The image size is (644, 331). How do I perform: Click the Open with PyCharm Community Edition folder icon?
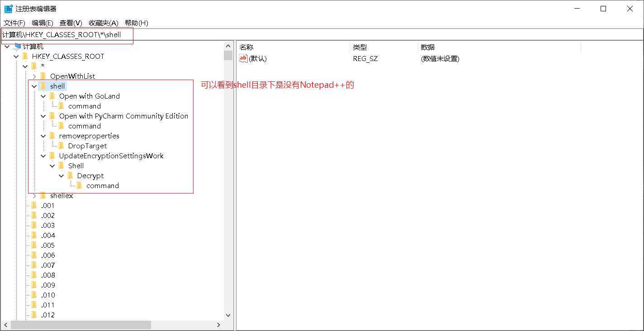coord(52,116)
